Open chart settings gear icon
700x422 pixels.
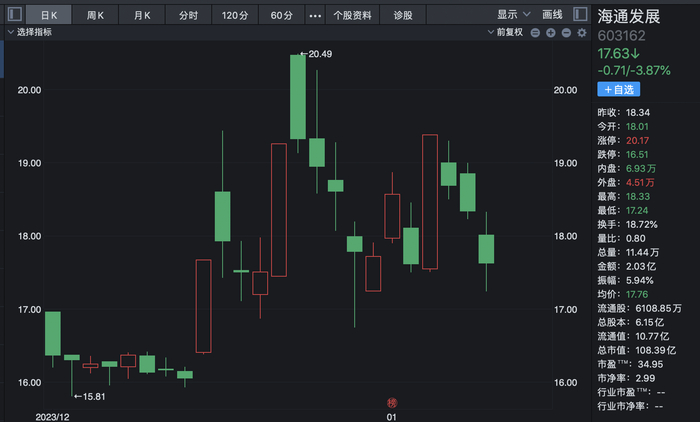[x=581, y=33]
